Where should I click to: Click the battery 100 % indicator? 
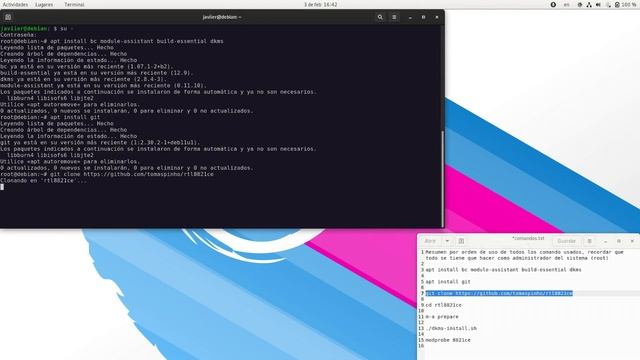coord(626,4)
